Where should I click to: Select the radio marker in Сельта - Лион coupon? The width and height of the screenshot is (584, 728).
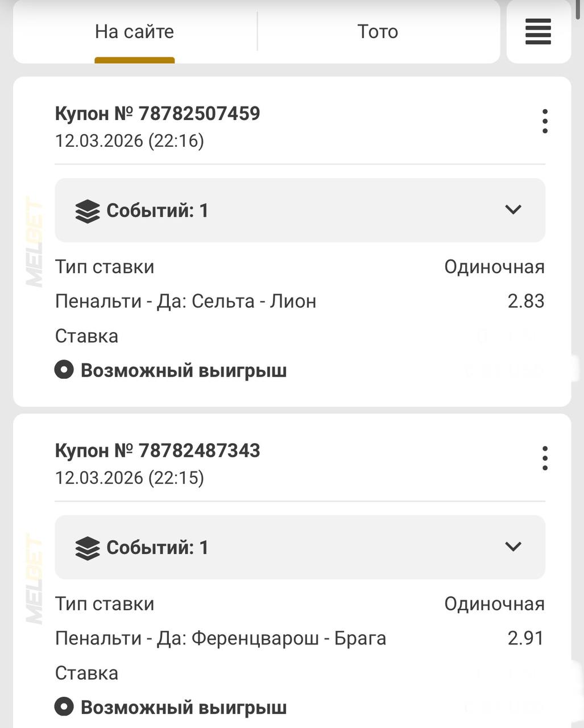[64, 371]
